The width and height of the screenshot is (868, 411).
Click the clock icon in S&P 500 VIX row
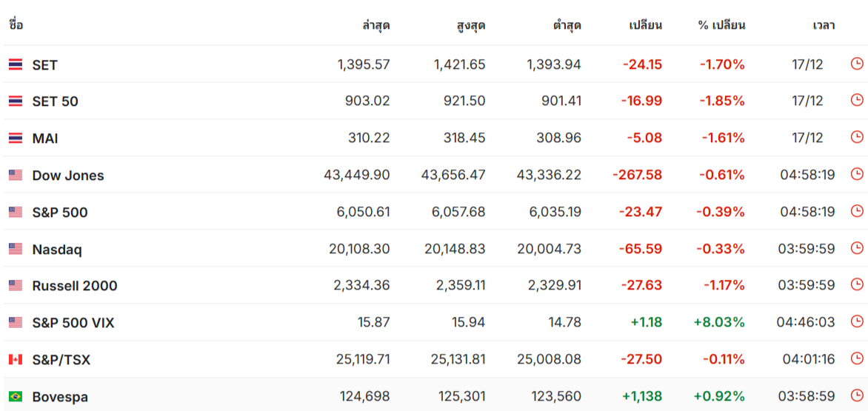[x=856, y=321]
